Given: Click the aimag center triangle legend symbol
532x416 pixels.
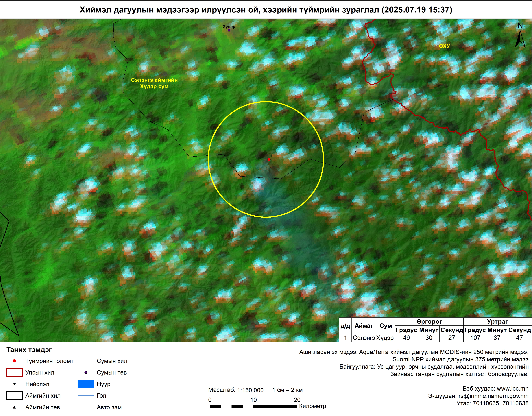Looking at the screenshot, I should 14,407.
